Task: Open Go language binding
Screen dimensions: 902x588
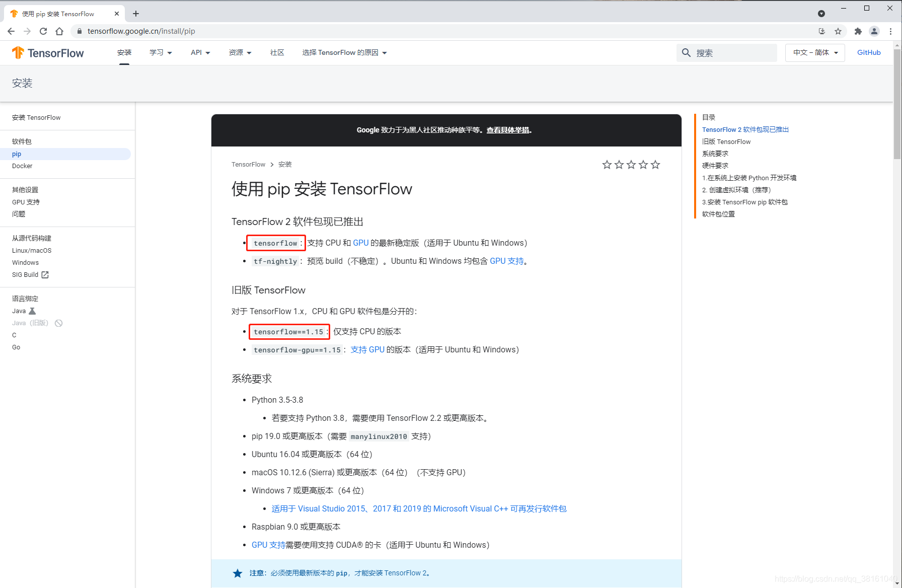Action: pos(16,347)
